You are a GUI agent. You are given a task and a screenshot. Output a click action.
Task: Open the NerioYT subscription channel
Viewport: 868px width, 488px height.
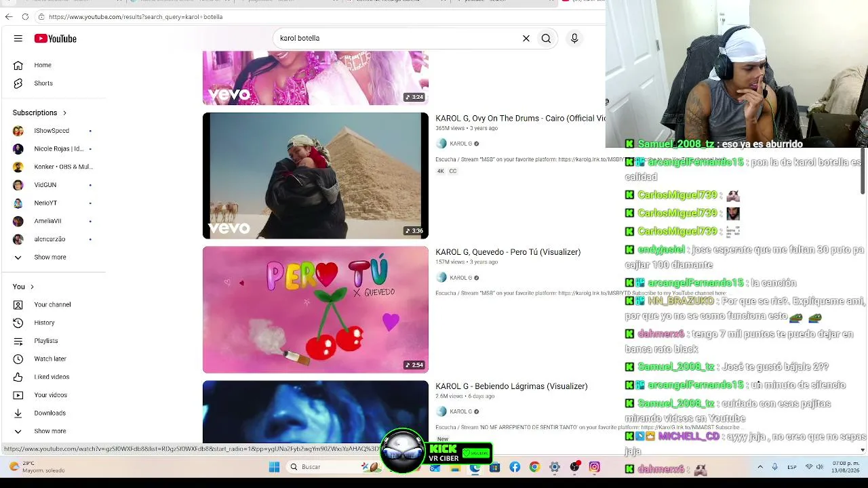[x=53, y=203]
